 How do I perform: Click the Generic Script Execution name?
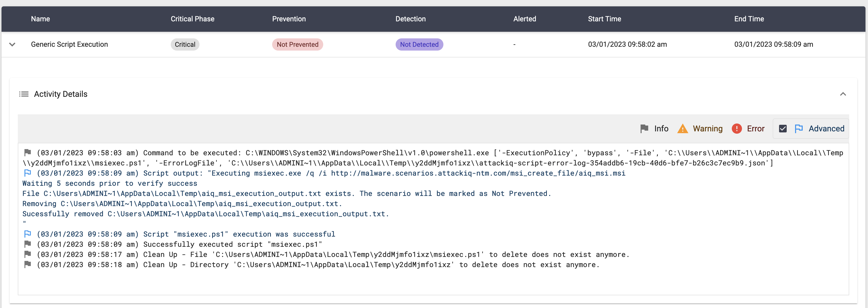[x=69, y=44]
